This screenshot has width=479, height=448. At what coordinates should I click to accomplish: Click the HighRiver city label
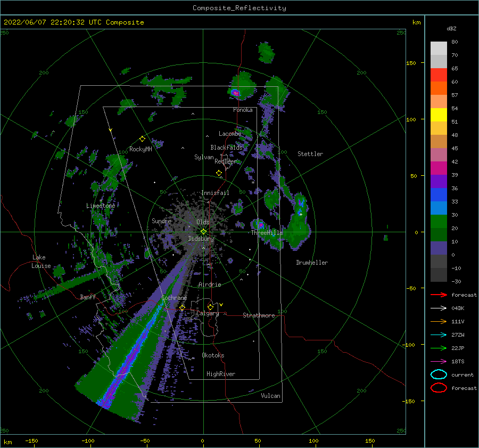(221, 374)
